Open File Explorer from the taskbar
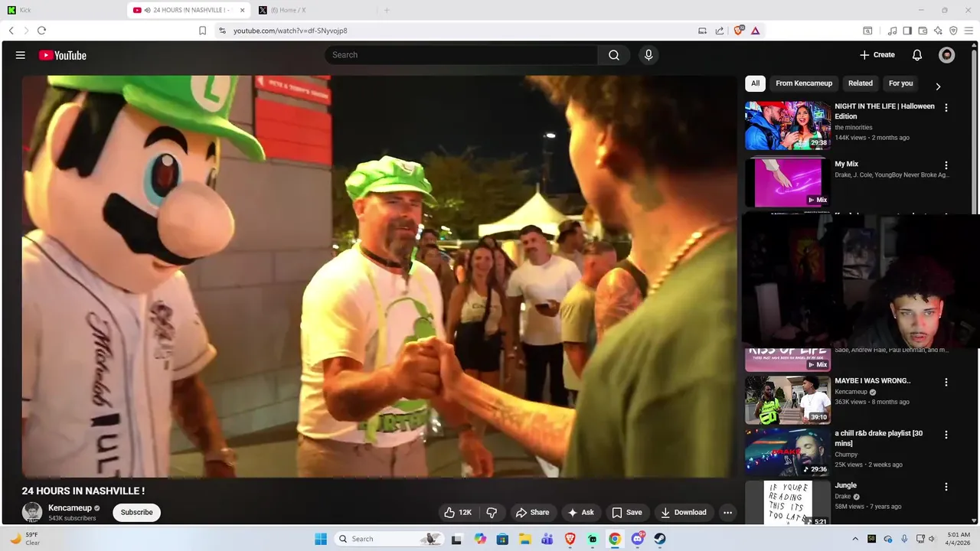The height and width of the screenshot is (551, 980). [x=525, y=539]
